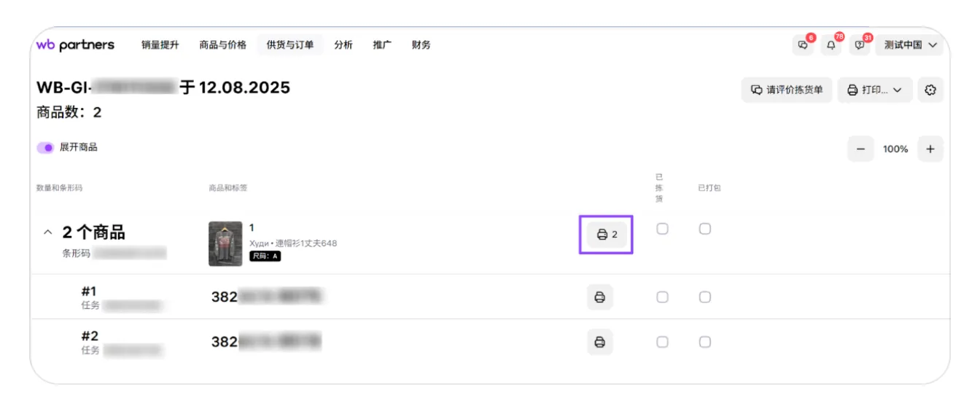Screen dimensions: 980x411
Task: Print the label for task #2
Action: coord(600,342)
